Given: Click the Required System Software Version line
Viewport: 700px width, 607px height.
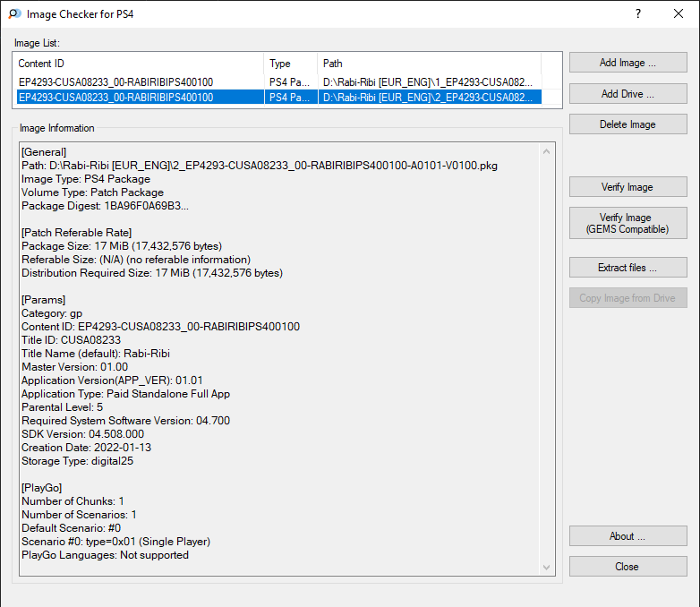Looking at the screenshot, I should pyautogui.click(x=125, y=421).
